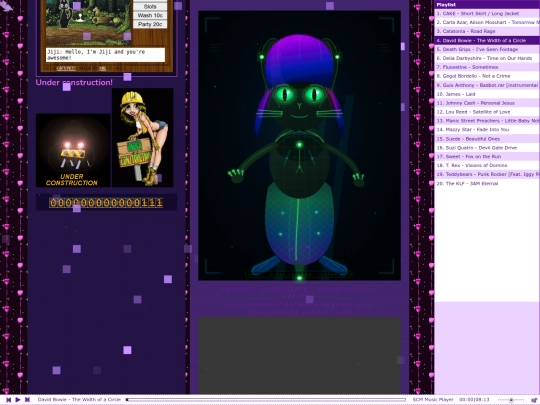
Task: Skip to the previous track in player
Action: click(x=8, y=400)
